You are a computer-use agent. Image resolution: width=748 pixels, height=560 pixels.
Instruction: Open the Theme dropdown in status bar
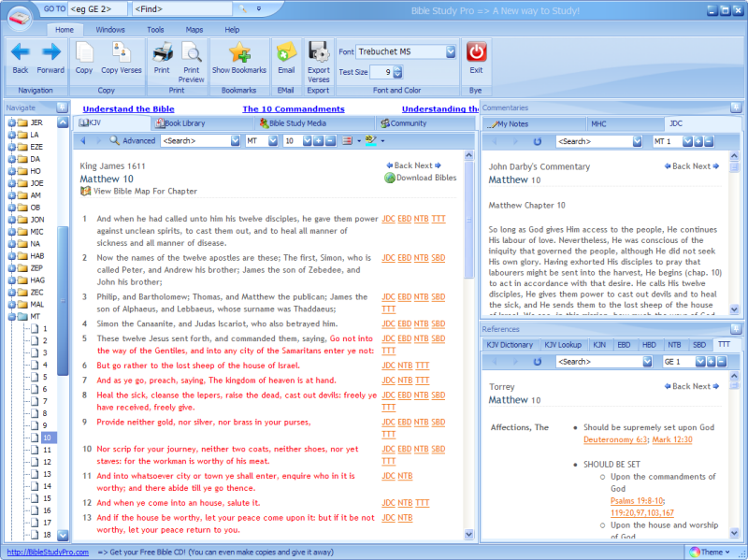pos(712,552)
